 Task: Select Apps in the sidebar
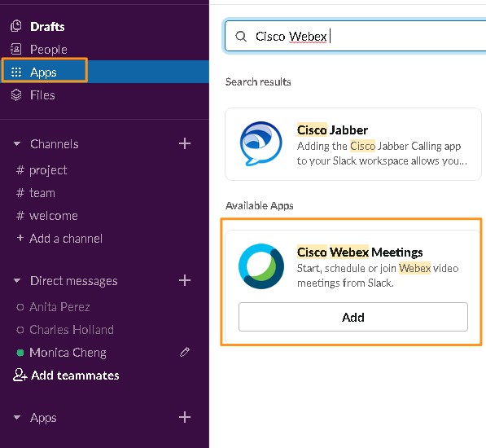pyautogui.click(x=104, y=72)
